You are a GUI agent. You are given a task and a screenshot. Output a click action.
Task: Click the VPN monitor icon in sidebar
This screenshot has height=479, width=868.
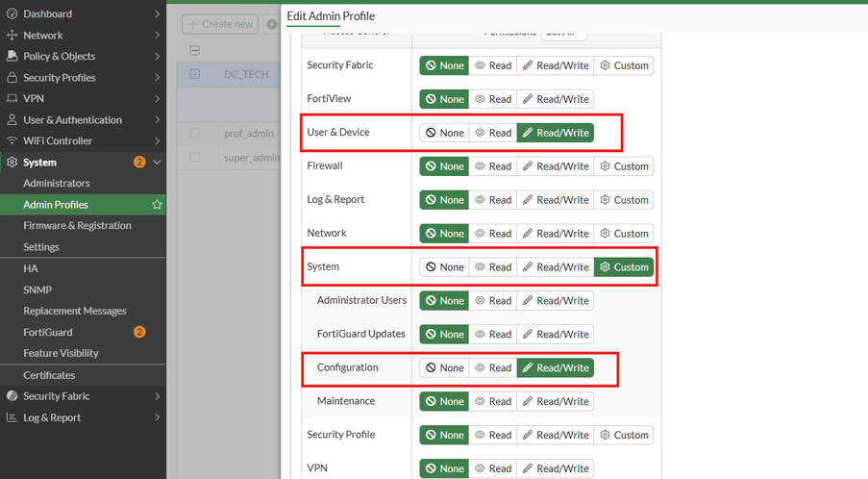[x=12, y=99]
